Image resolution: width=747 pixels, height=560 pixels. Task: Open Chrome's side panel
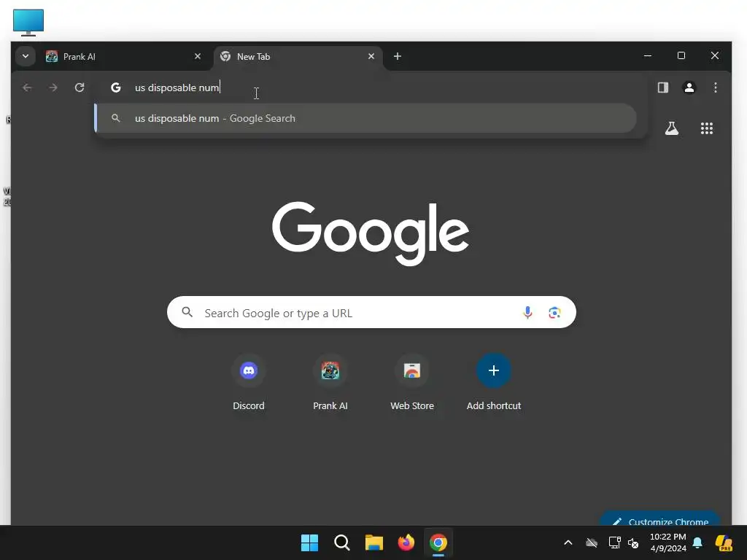(662, 87)
